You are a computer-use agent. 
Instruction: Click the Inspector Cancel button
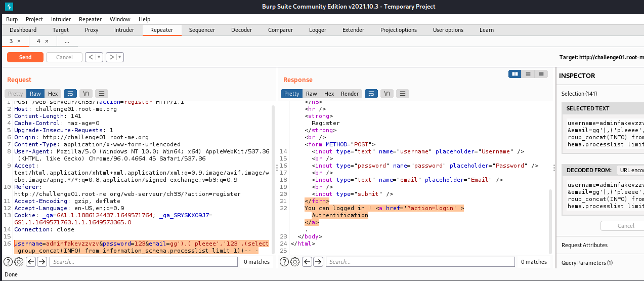626,226
